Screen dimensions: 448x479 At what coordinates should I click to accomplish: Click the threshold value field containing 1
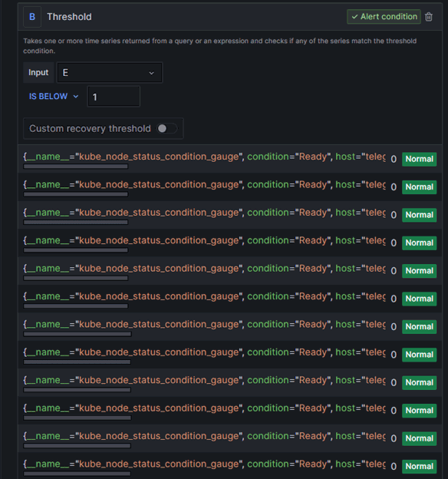pos(114,97)
